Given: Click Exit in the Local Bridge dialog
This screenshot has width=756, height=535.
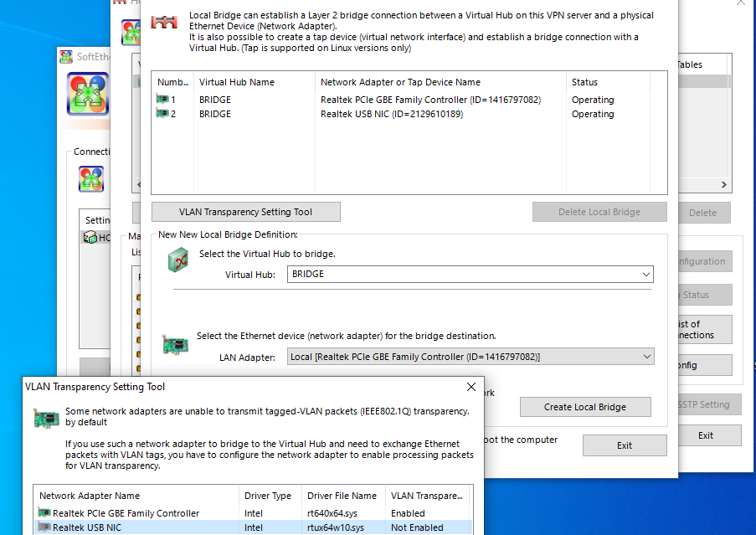Looking at the screenshot, I should [x=625, y=445].
